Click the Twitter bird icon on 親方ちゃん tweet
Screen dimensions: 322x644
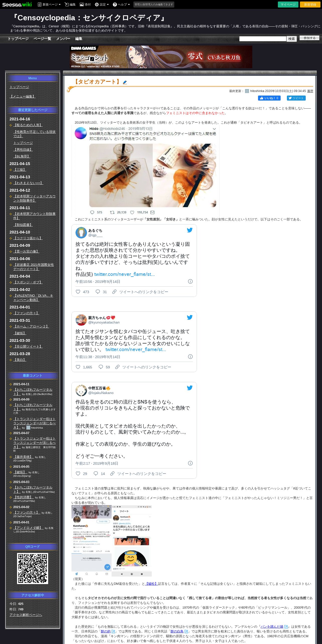190,317
